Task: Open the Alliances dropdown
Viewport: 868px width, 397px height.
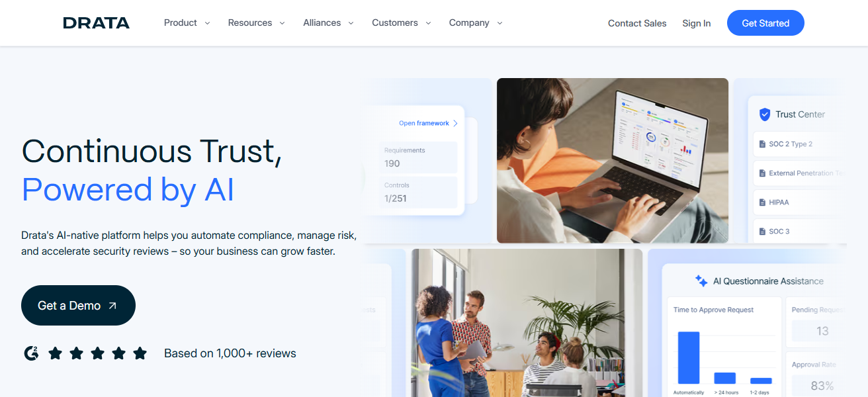Action: (x=328, y=23)
